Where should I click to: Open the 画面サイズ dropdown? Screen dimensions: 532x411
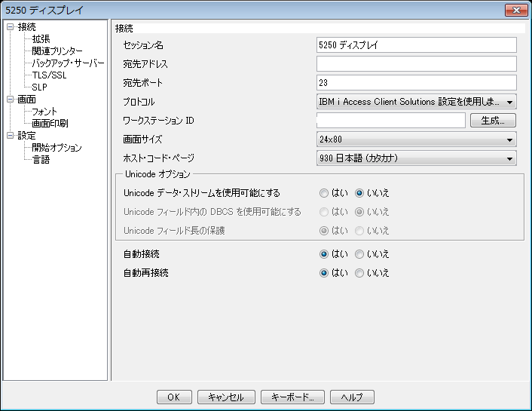click(417, 140)
